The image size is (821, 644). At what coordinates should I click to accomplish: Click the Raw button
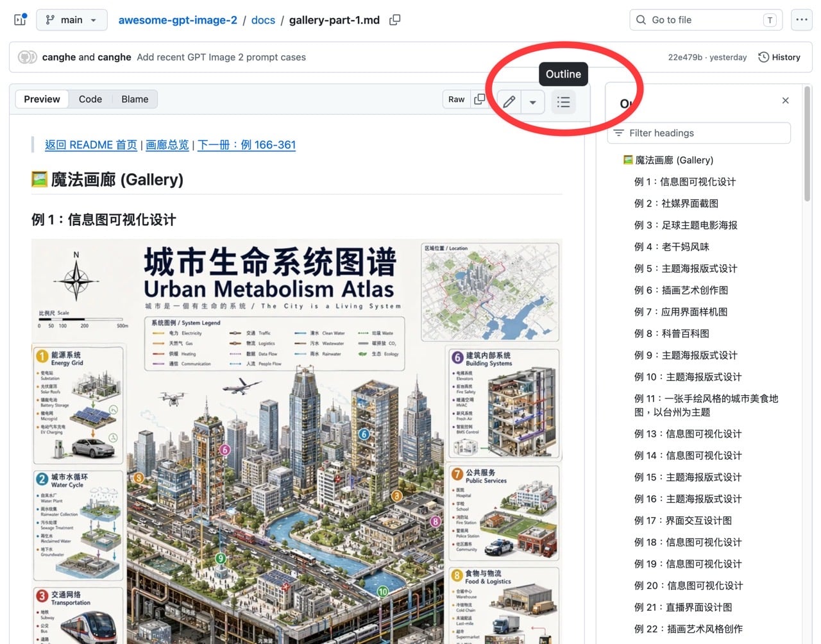point(456,99)
